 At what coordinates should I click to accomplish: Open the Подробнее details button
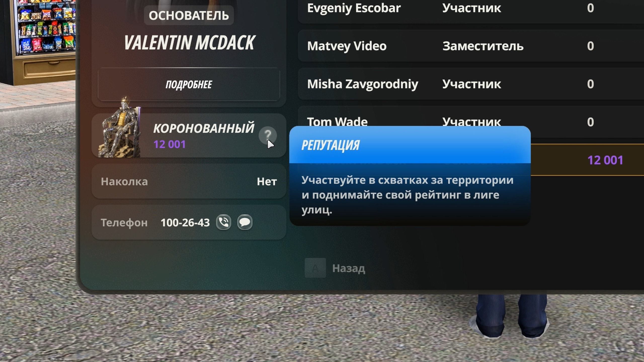(189, 84)
